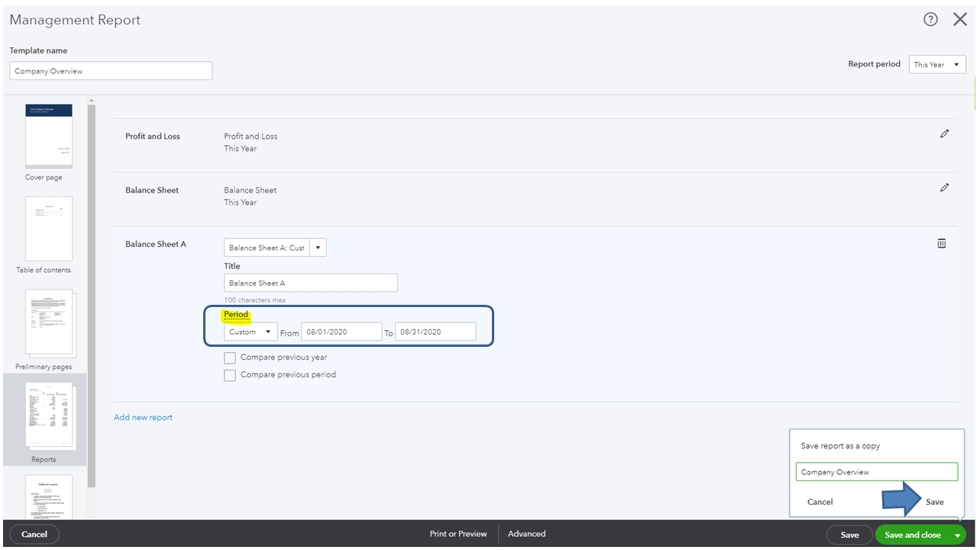The width and height of the screenshot is (980, 550).
Task: Select the Reports page thumbnail
Action: tap(49, 416)
